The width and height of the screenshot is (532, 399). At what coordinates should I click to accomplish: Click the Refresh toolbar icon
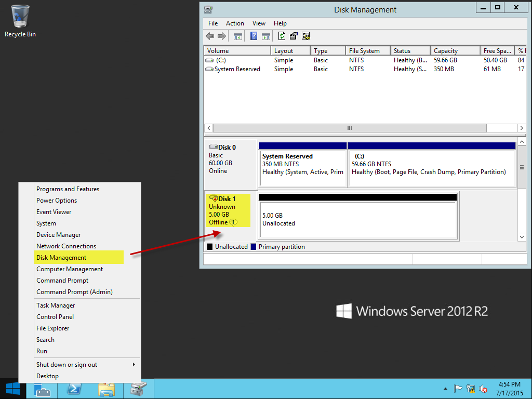tap(282, 36)
